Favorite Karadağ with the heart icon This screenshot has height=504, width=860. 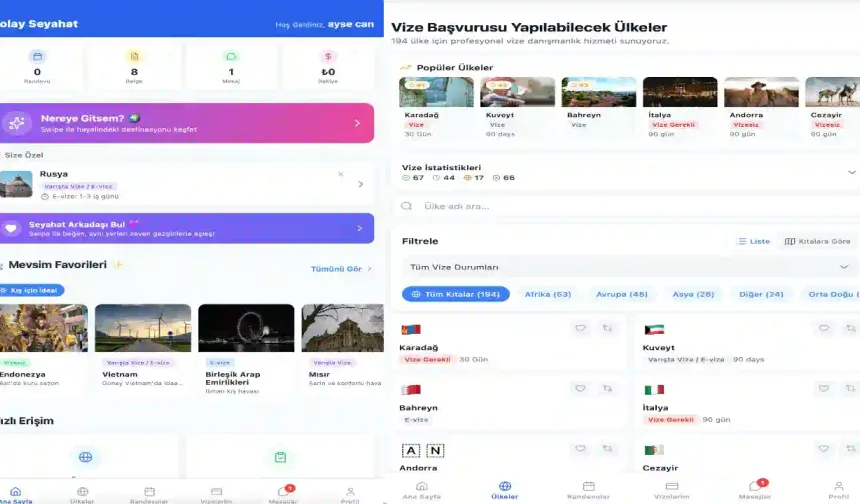click(x=580, y=328)
